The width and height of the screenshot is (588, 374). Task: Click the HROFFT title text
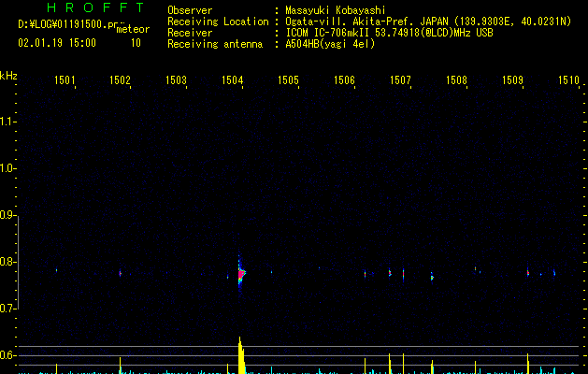click(x=96, y=7)
